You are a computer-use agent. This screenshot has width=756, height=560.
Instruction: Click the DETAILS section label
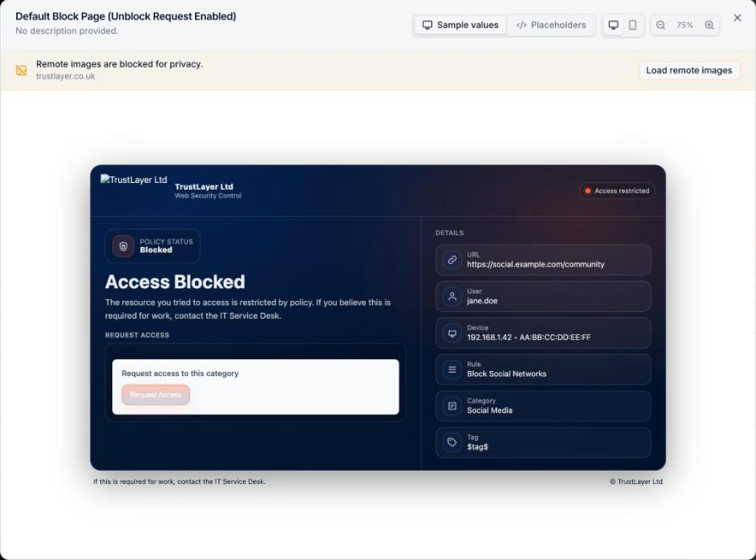click(x=450, y=233)
